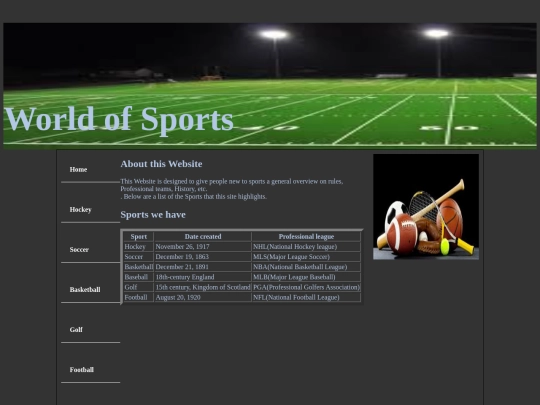Click the About this Website heading
The height and width of the screenshot is (405, 540).
pos(161,164)
